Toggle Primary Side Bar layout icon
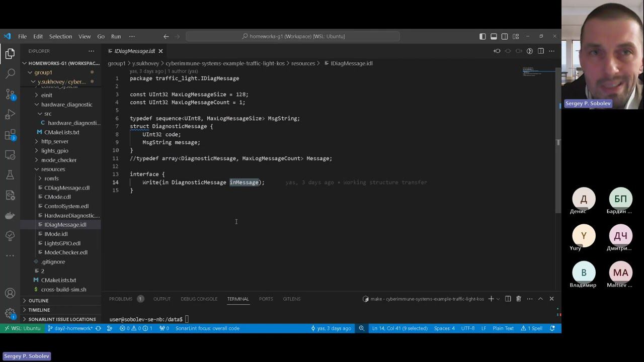 (482, 36)
